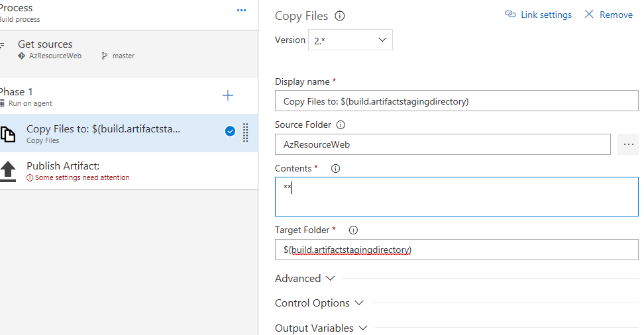Screen dimensions: 644x335
Task: Remove the Copy Files task
Action: pos(608,15)
